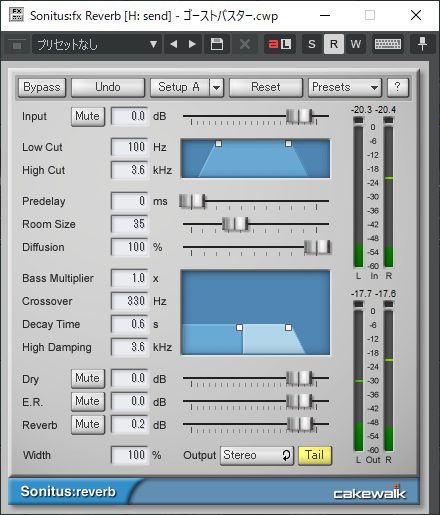Click the Predelay ms value field
440x515 pixels.
[x=129, y=201]
